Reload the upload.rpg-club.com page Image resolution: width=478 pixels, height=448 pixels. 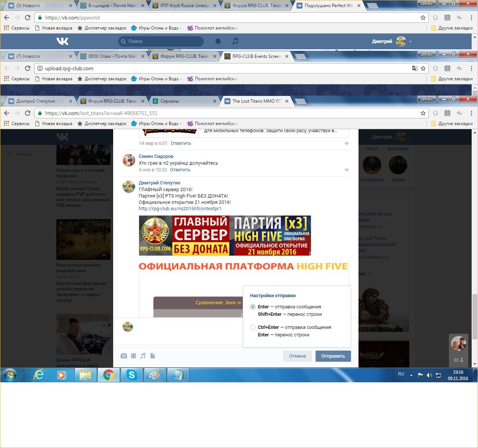coord(28,68)
